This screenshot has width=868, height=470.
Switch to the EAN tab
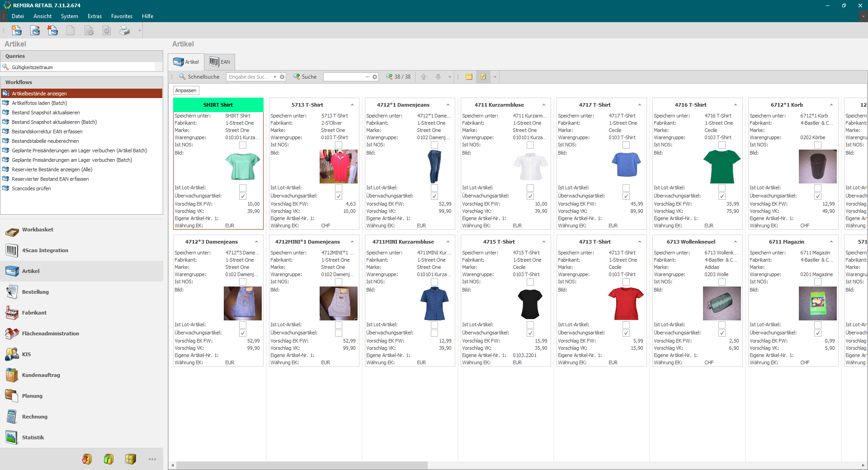point(220,61)
